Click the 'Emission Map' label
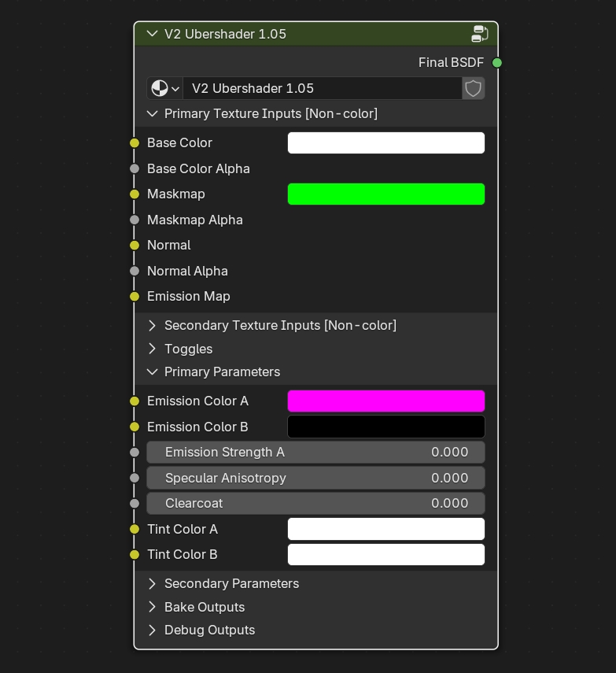The height and width of the screenshot is (673, 616). coord(189,296)
